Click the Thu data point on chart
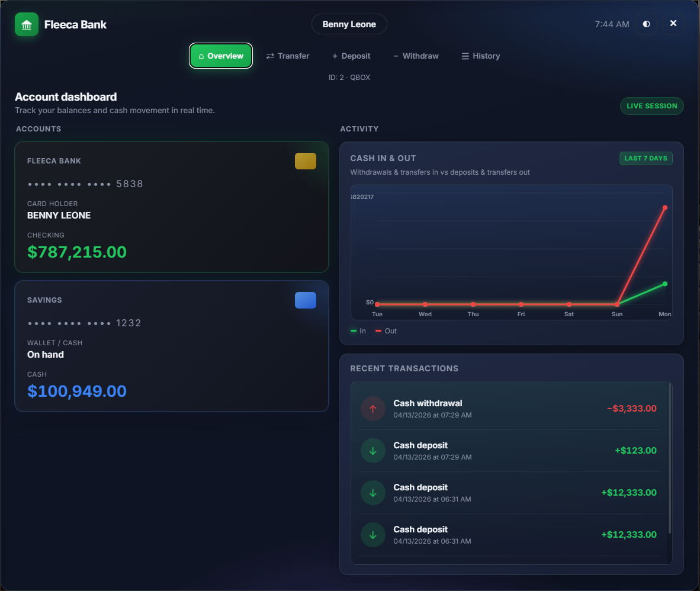 [473, 304]
